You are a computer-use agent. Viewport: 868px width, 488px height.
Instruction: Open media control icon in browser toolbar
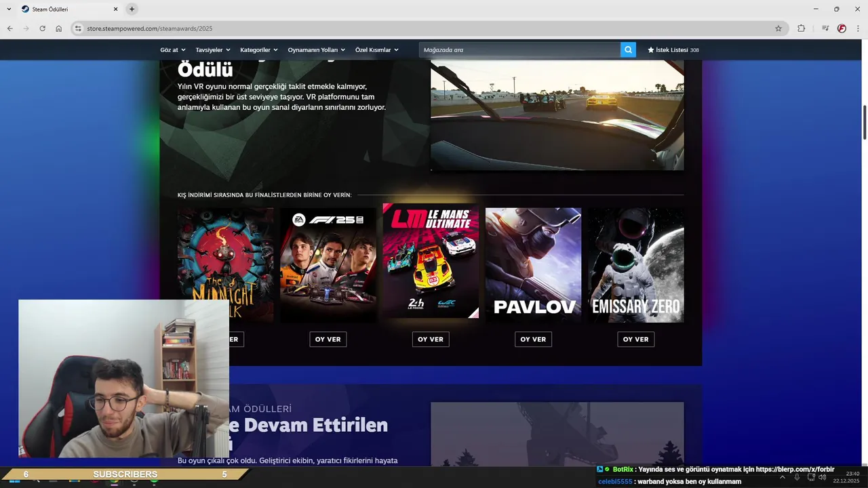click(825, 28)
